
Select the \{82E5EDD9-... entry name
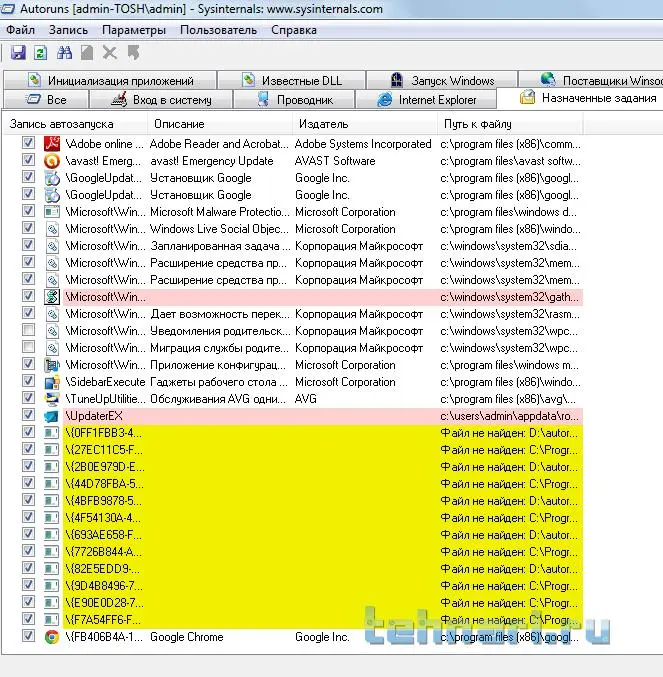click(x=102, y=569)
